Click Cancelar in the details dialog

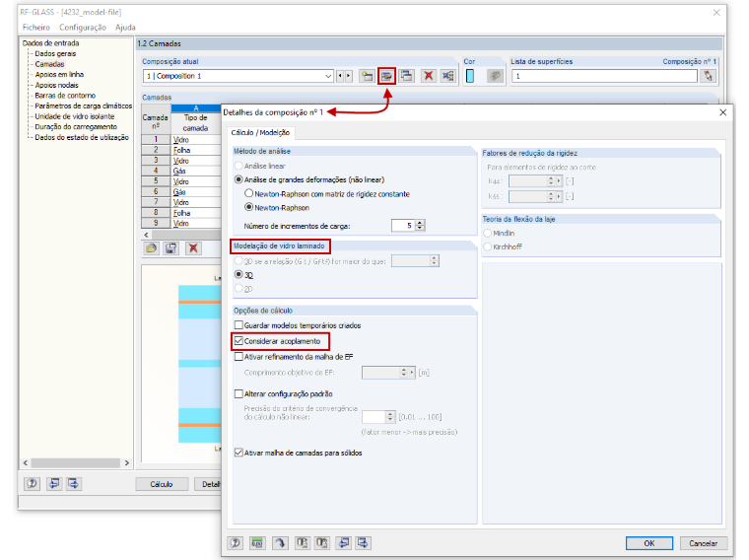tap(703, 543)
